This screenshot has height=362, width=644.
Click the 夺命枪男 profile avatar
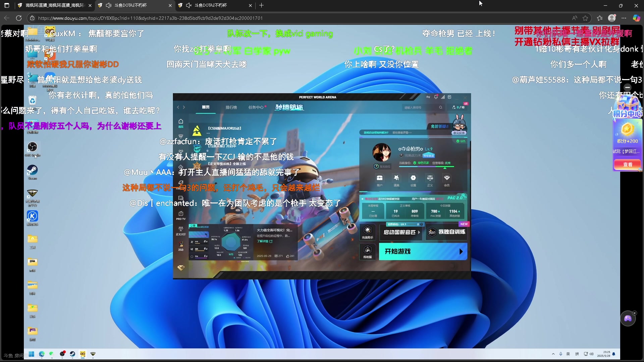[382, 153]
